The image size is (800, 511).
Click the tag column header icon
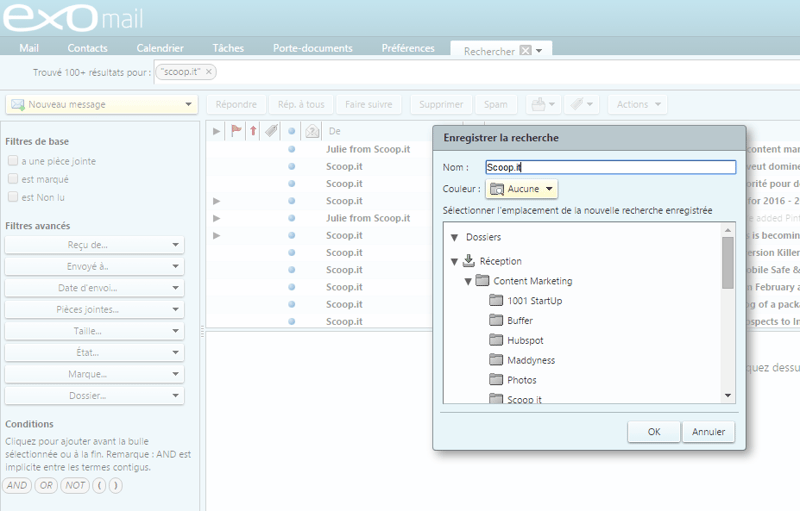tap(271, 131)
